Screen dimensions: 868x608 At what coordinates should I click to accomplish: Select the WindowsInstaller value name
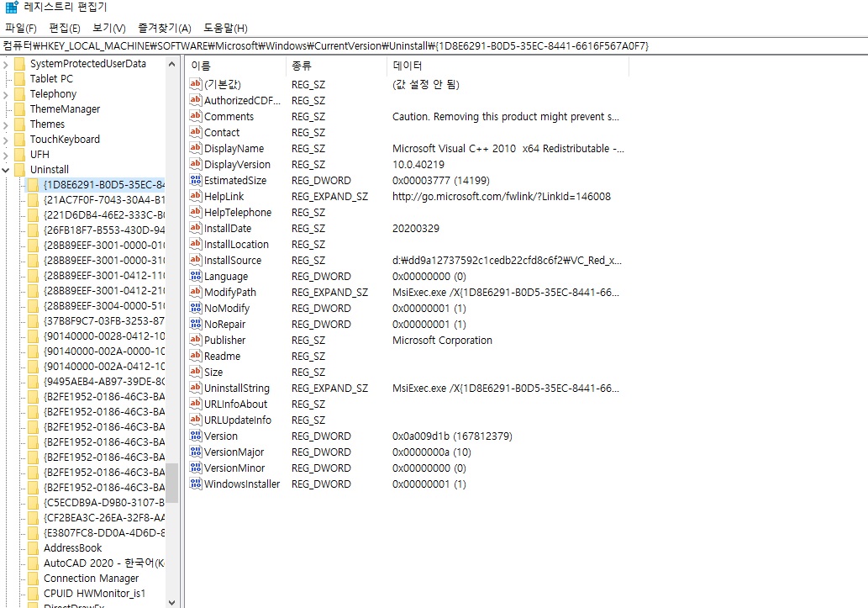pos(242,484)
